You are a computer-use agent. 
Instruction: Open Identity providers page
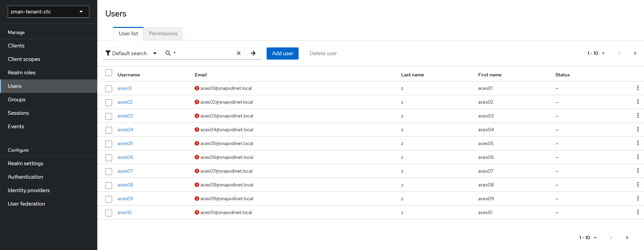(48, 190)
